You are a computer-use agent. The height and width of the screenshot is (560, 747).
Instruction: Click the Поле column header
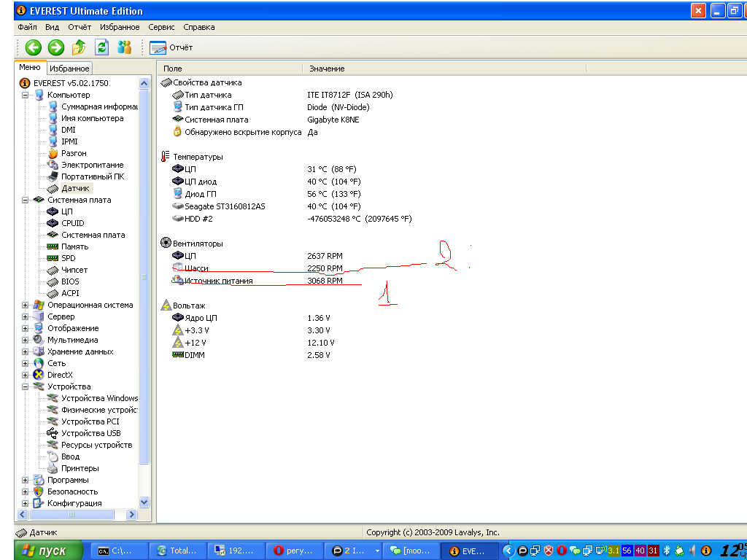point(231,69)
